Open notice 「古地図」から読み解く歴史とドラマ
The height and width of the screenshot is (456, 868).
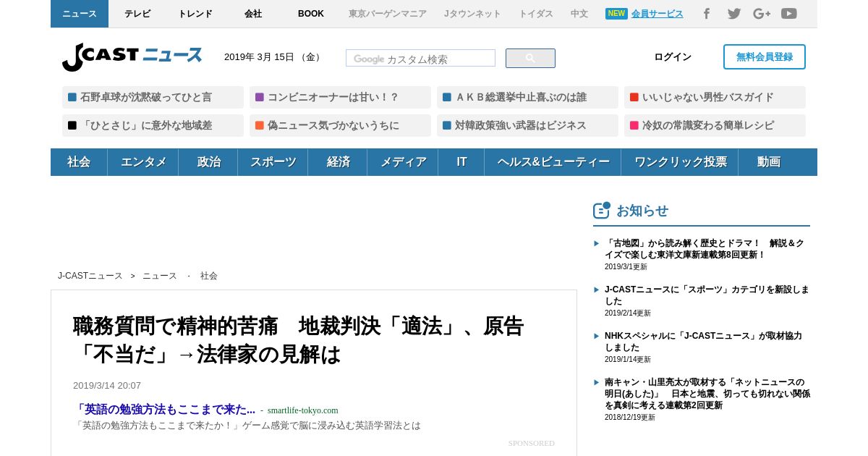(x=705, y=249)
